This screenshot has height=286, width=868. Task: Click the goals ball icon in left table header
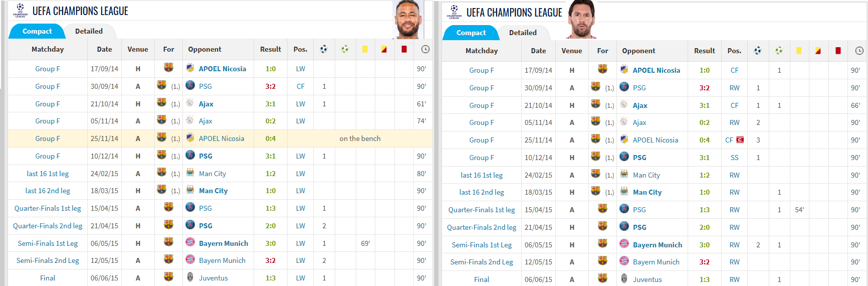(x=324, y=49)
